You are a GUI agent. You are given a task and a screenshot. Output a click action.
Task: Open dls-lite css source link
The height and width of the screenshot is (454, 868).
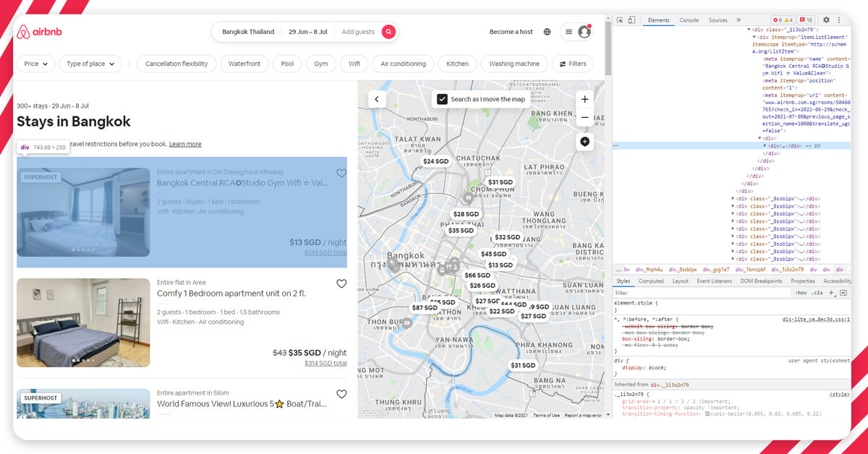click(816, 319)
